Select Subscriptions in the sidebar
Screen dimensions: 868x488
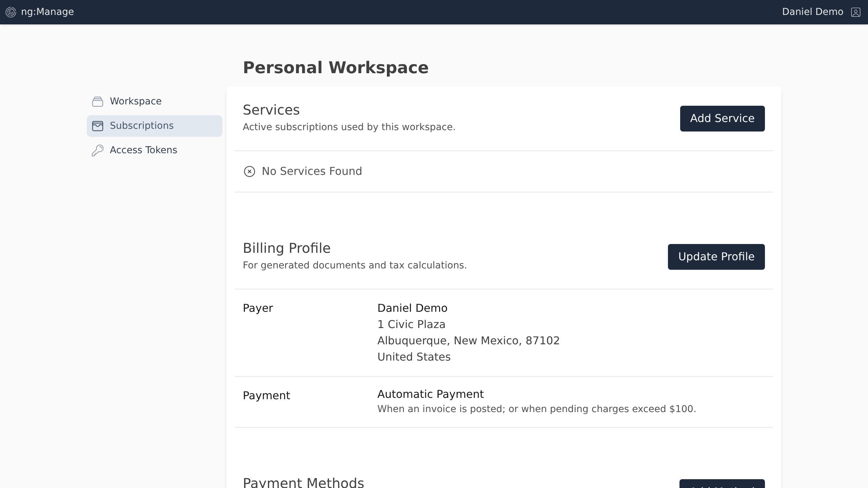142,126
